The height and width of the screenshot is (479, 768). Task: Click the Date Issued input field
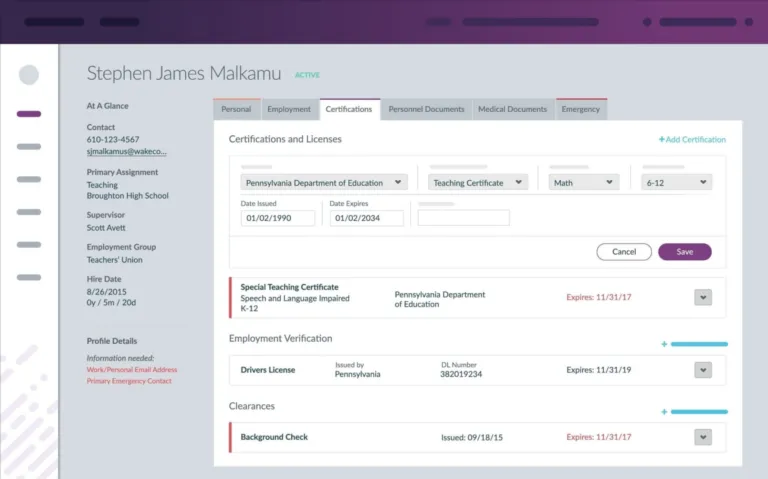277,218
